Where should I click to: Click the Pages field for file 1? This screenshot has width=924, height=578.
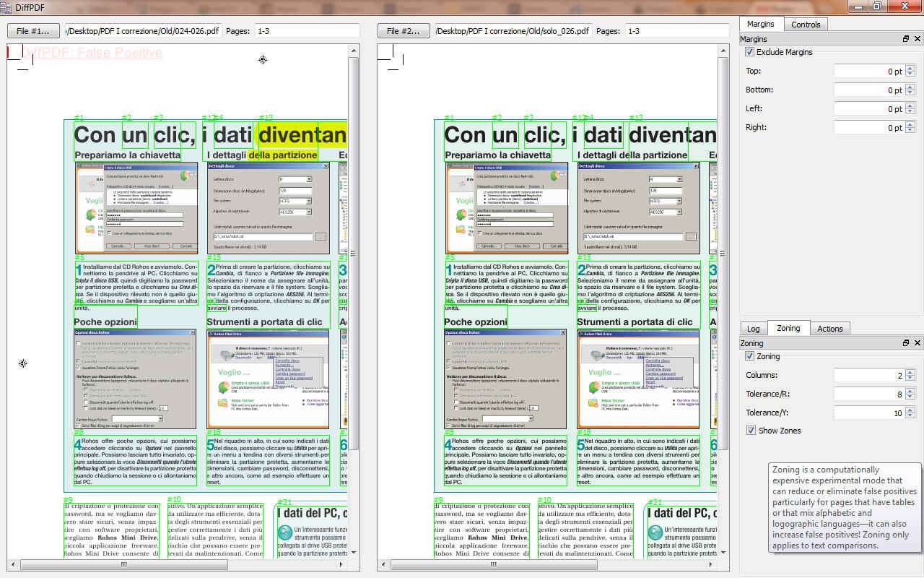pos(306,31)
